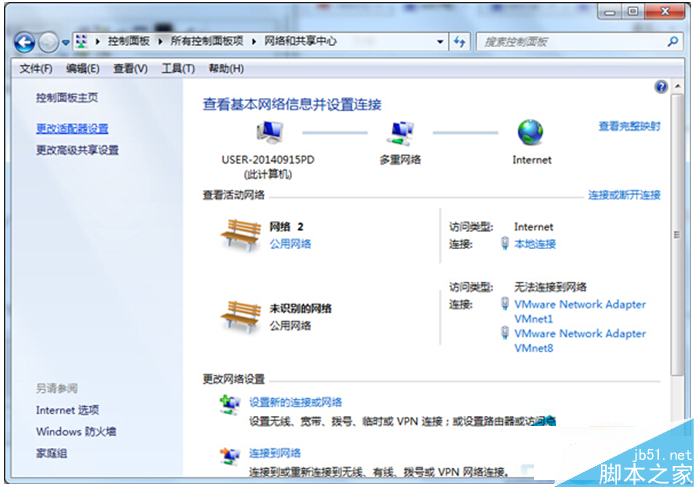The width and height of the screenshot is (694, 487).
Task: Open the 文件(F) menu
Action: pyautogui.click(x=36, y=68)
